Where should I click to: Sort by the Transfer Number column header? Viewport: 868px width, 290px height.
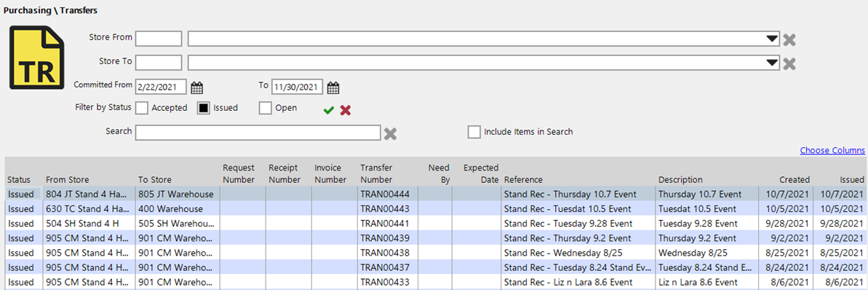point(376,173)
